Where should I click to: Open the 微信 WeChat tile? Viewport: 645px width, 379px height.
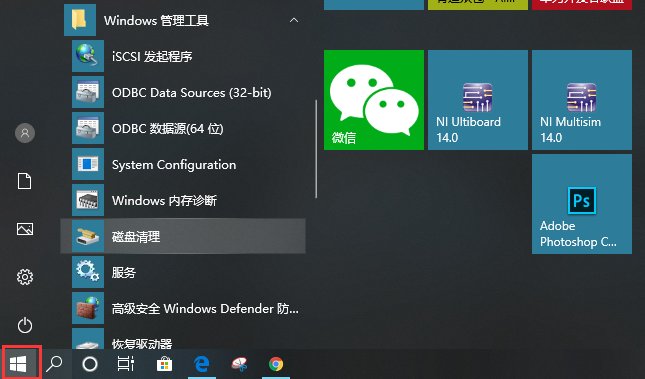[x=374, y=100]
